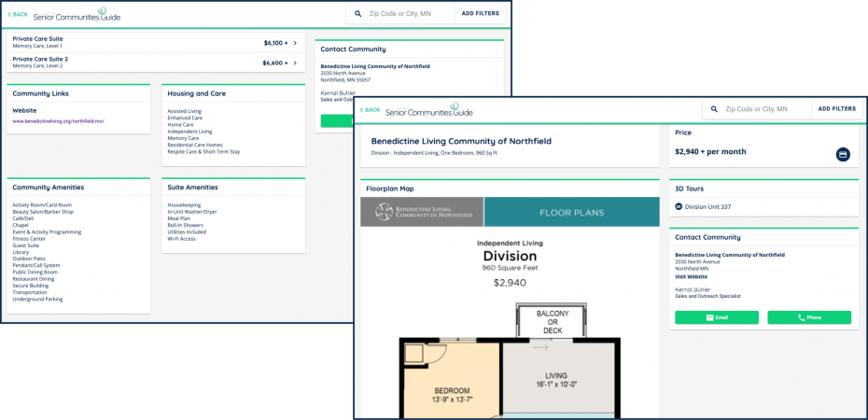Viewport: 868px width, 420px height.
Task: Click the 3D icon beside Division Unit 337
Action: (x=679, y=206)
